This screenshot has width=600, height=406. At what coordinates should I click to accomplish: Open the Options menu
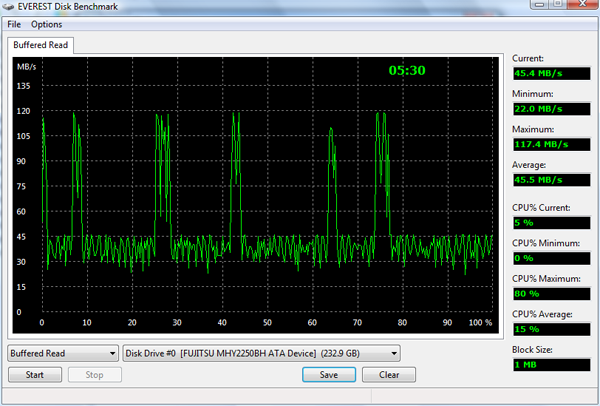pos(46,24)
